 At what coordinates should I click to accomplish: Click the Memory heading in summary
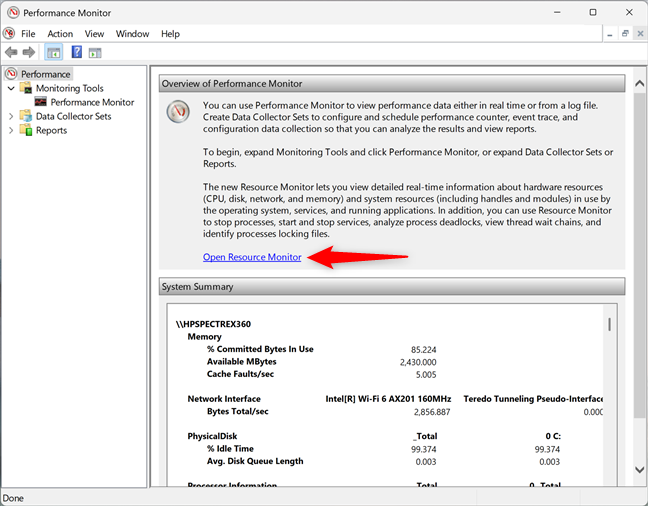coord(205,337)
